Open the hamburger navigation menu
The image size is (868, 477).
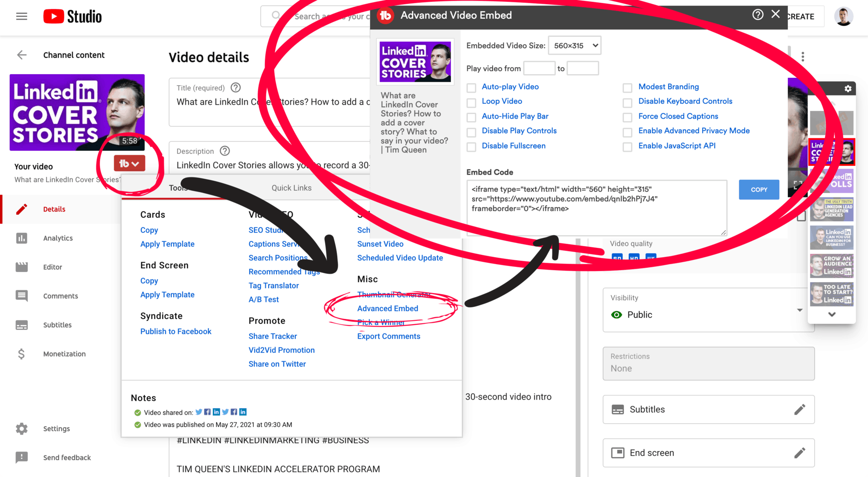pyautogui.click(x=21, y=16)
